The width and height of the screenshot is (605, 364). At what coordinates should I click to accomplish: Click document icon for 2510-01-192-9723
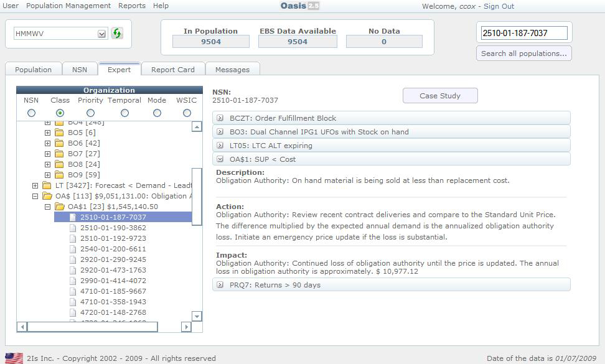tap(73, 238)
